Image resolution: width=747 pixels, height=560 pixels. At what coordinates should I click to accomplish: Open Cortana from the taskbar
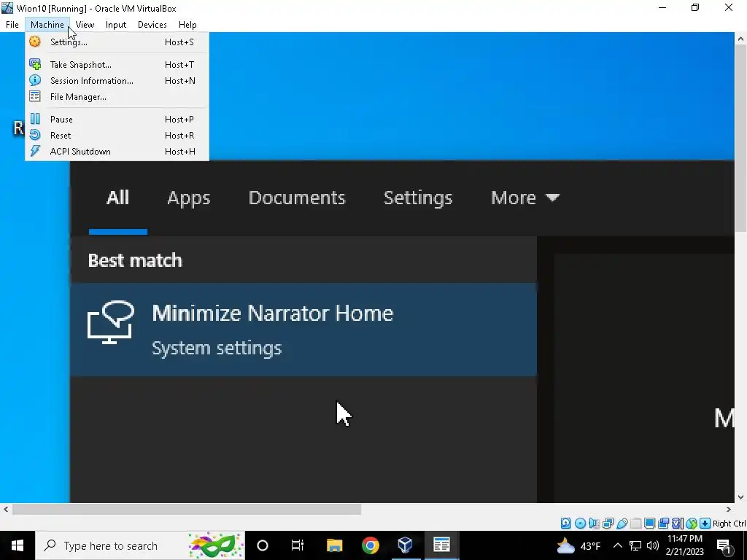263,545
